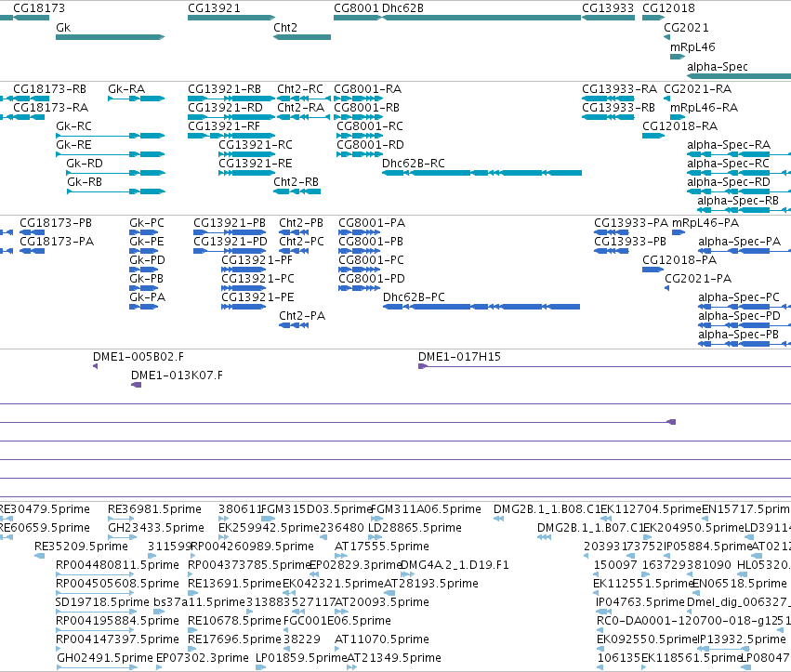Click protein feature Gk-PA
Viewport: 791px width, 672px height.
pos(144,307)
